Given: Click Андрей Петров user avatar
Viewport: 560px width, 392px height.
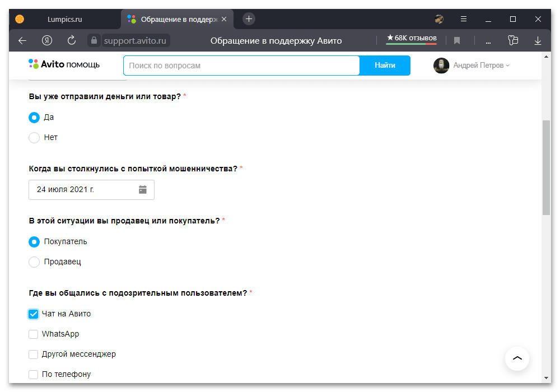Looking at the screenshot, I should (x=441, y=66).
